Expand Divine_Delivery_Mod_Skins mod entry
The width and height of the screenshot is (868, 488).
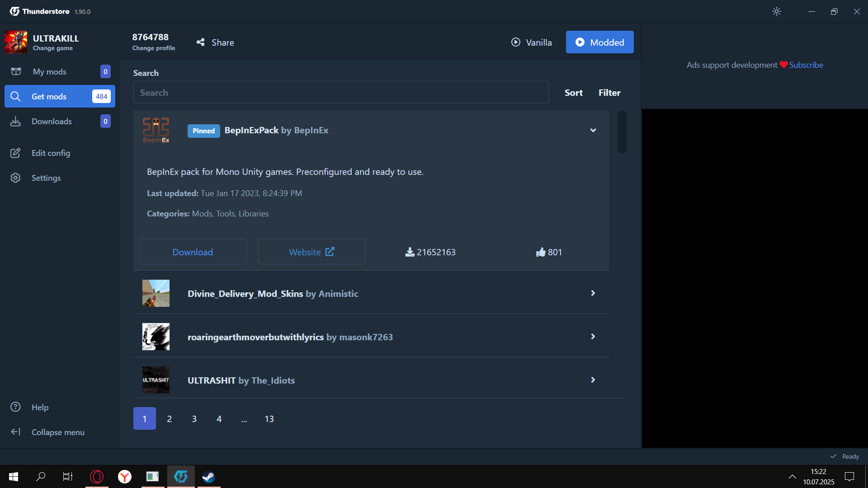[593, 293]
